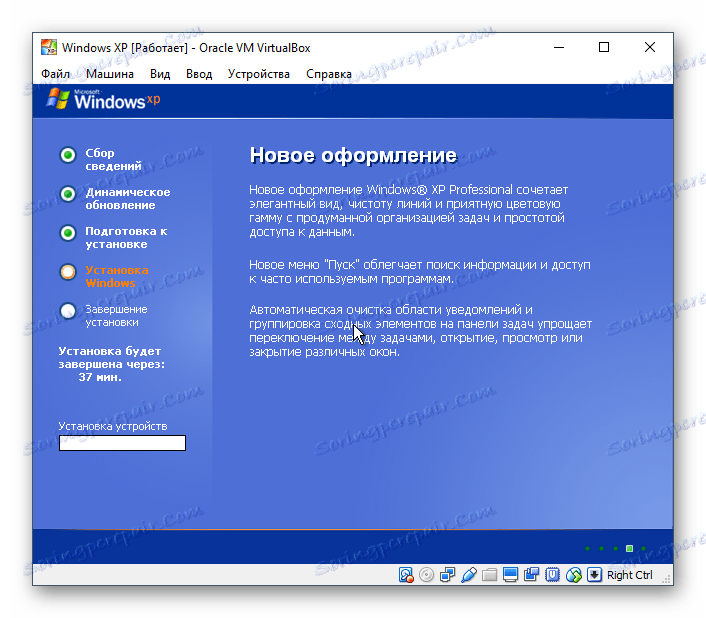
Task: Open the Ввод menu
Action: (199, 74)
